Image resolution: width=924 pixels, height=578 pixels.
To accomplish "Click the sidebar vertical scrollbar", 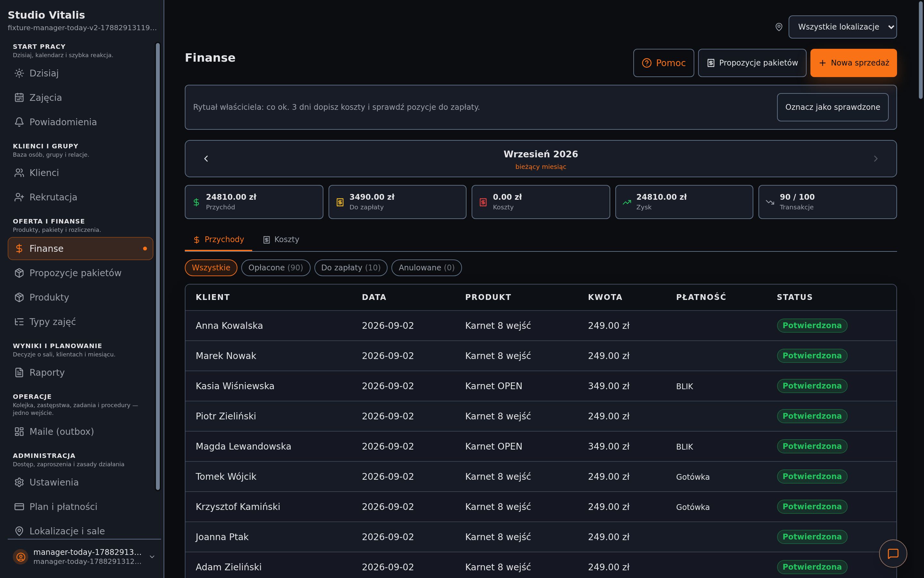I will click(x=158, y=267).
